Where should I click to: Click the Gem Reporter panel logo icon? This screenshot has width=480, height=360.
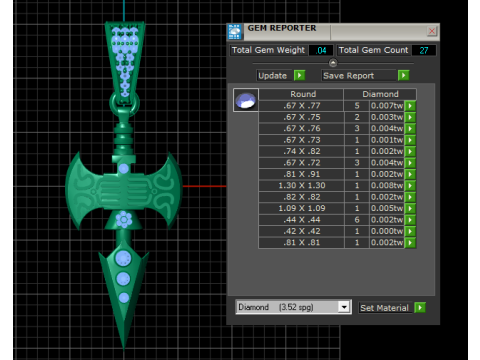[235, 32]
